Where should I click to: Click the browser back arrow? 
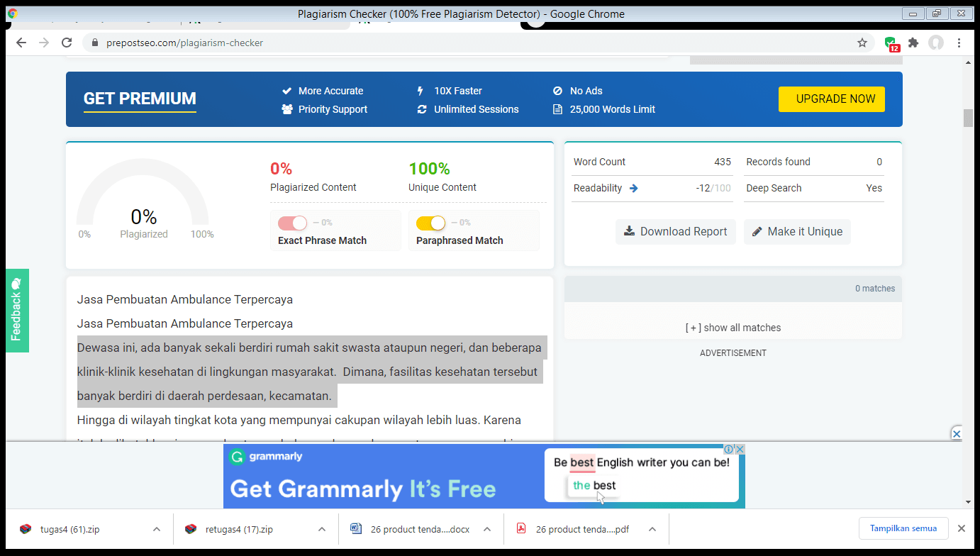click(x=21, y=43)
